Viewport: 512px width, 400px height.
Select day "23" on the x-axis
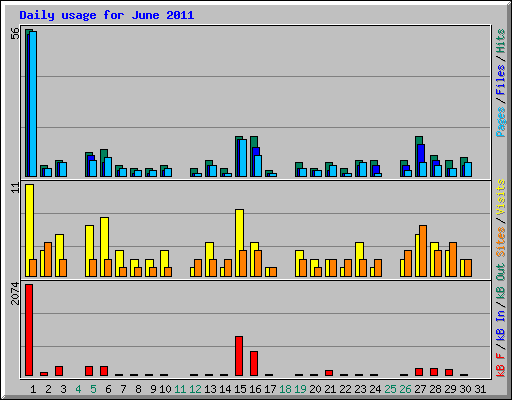coord(360,389)
